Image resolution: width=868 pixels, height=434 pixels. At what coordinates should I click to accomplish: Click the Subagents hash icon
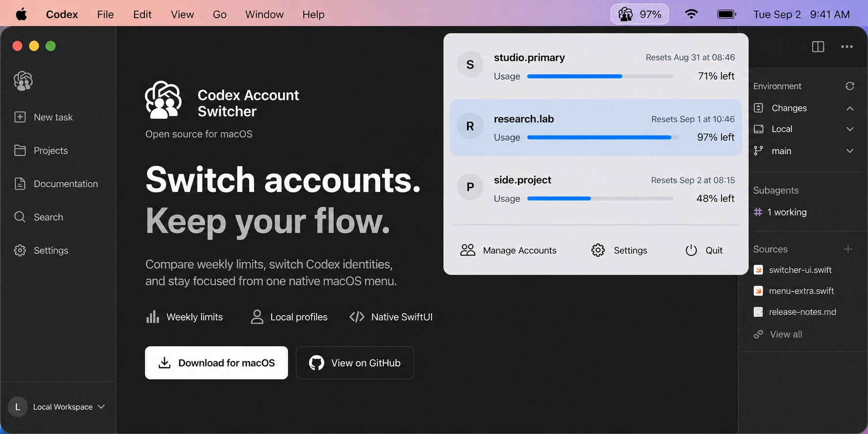[758, 212]
